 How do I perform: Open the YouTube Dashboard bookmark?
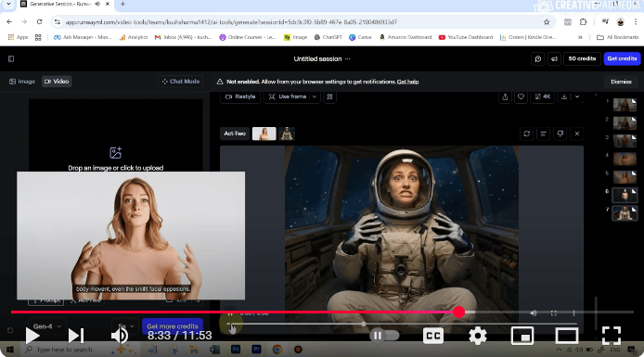(466, 37)
